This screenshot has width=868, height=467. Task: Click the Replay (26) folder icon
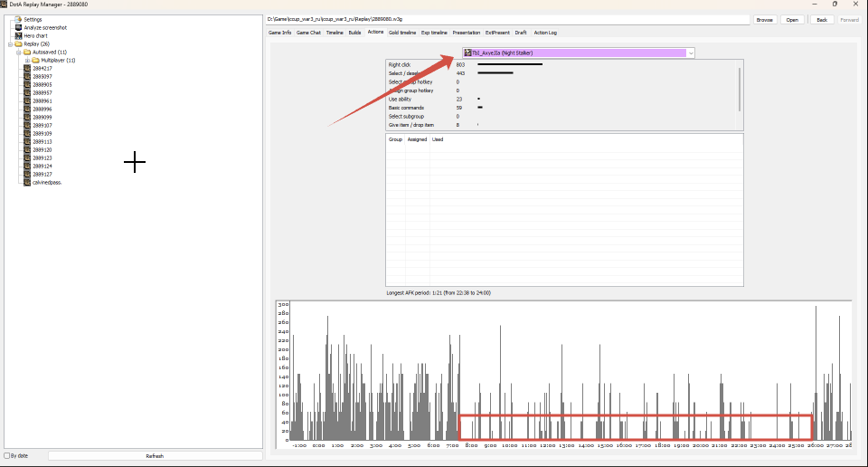(x=18, y=43)
